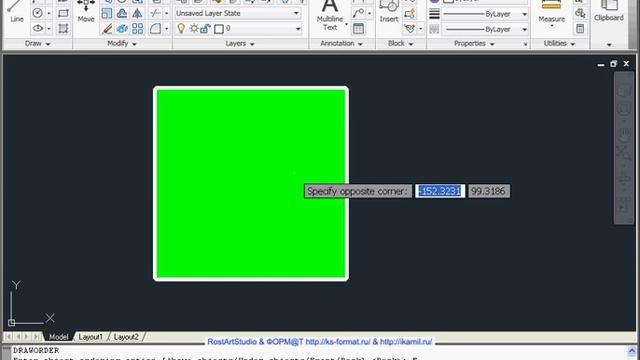This screenshot has width=640, height=360.
Task: Click the Erase tool icon
Action: (107, 29)
